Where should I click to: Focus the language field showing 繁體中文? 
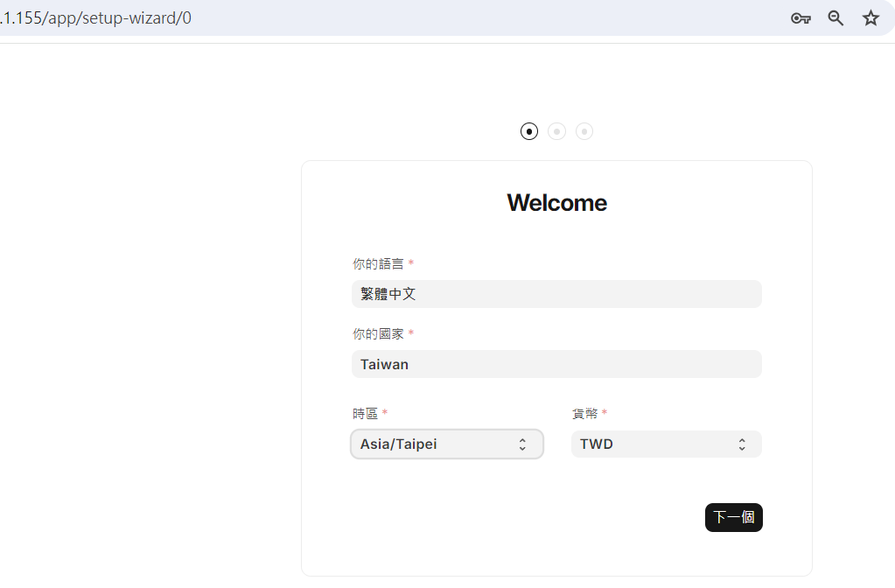point(556,294)
